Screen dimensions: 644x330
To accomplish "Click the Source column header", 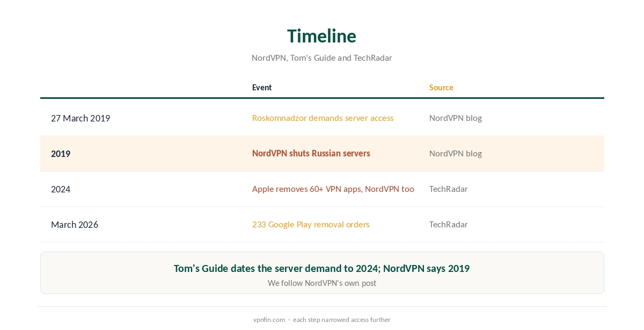I will point(441,88).
